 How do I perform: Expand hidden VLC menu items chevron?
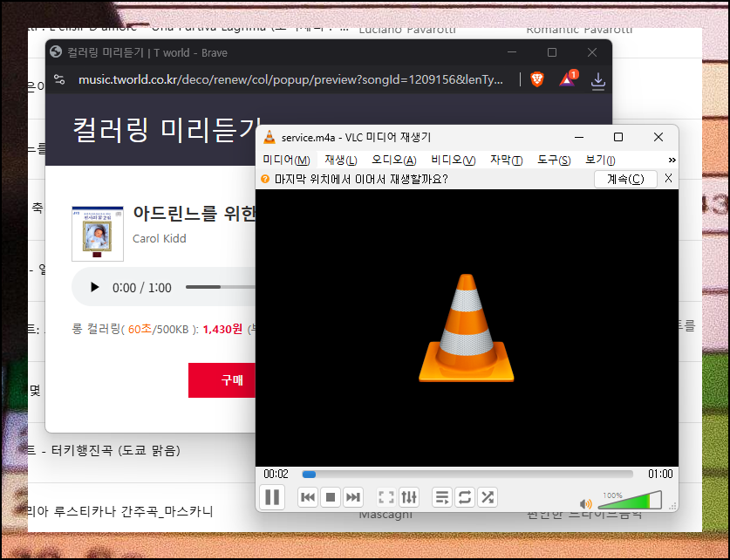pos(672,160)
